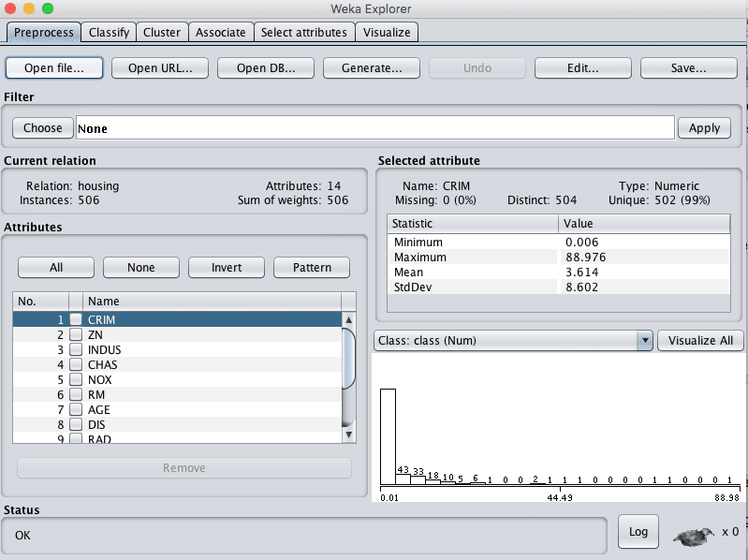Select the RM attribute row

coord(178,394)
